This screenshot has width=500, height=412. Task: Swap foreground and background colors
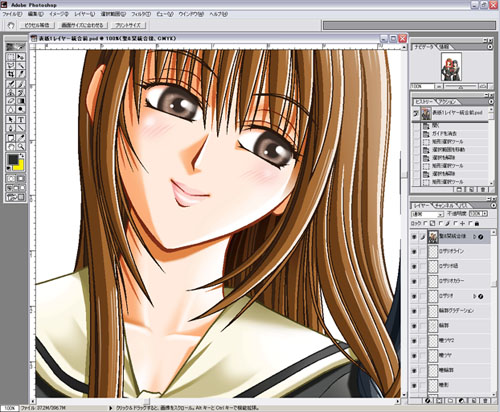22,156
